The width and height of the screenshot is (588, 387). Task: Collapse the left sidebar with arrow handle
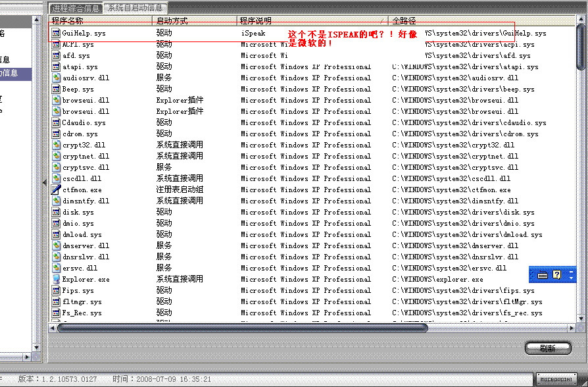tap(45, 182)
